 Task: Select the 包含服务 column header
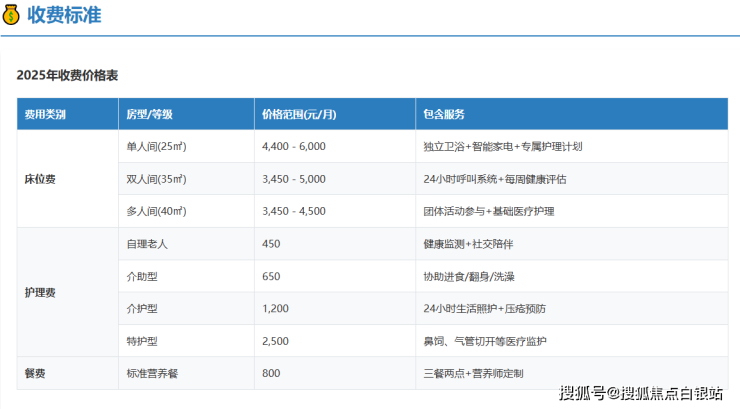[444, 114]
